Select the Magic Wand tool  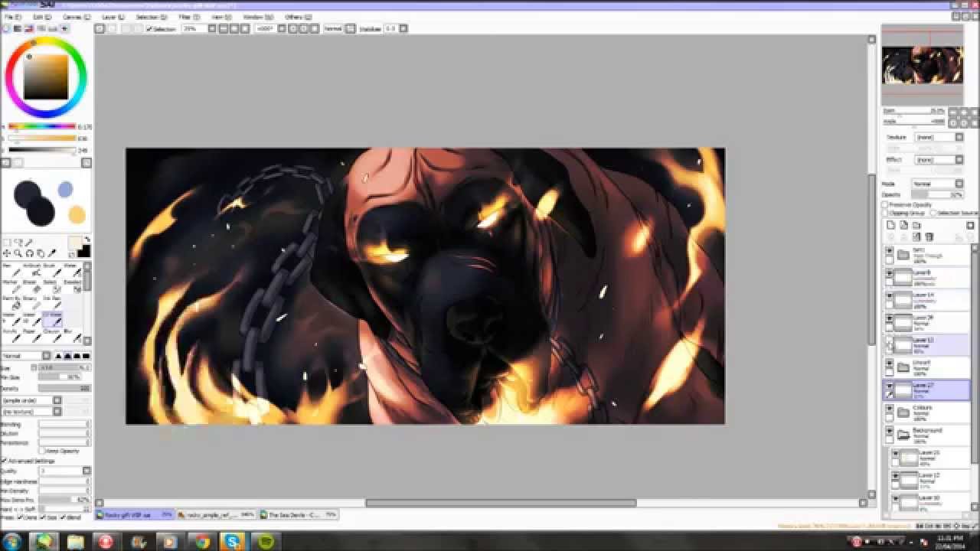click(29, 243)
